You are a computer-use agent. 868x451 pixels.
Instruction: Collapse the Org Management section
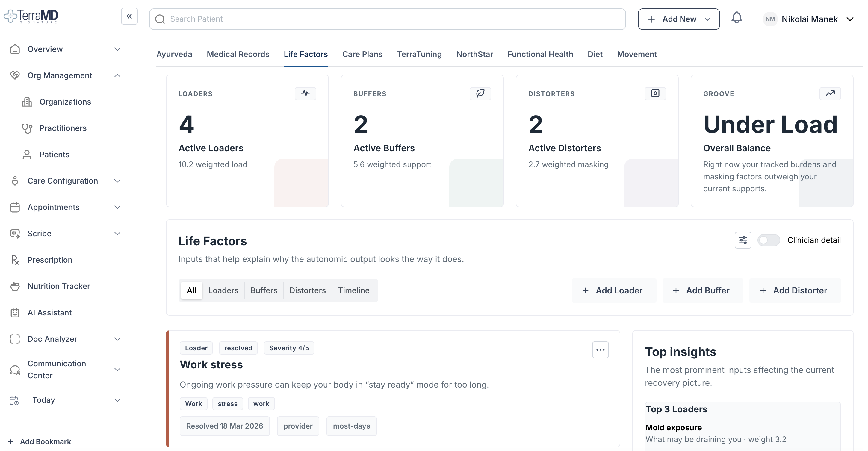[x=117, y=75]
